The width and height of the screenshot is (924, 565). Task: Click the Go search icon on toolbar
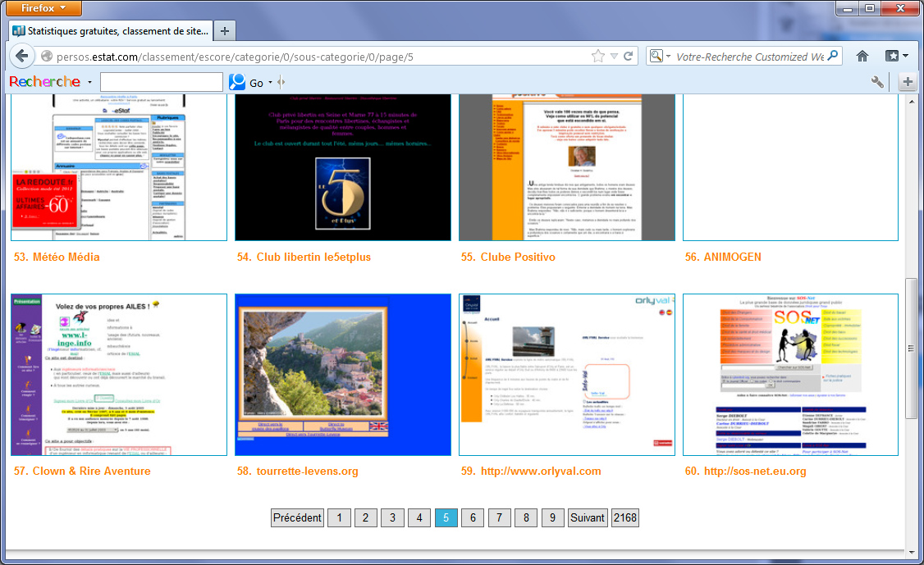click(237, 82)
